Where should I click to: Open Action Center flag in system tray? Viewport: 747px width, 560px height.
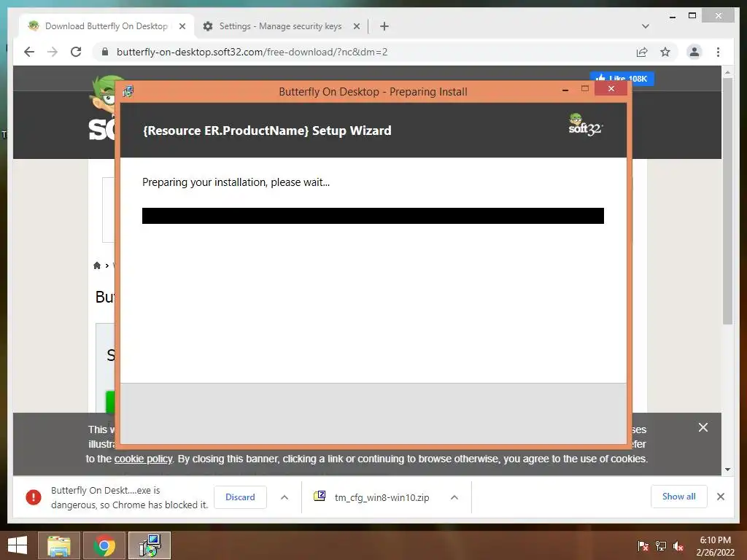pyautogui.click(x=643, y=546)
